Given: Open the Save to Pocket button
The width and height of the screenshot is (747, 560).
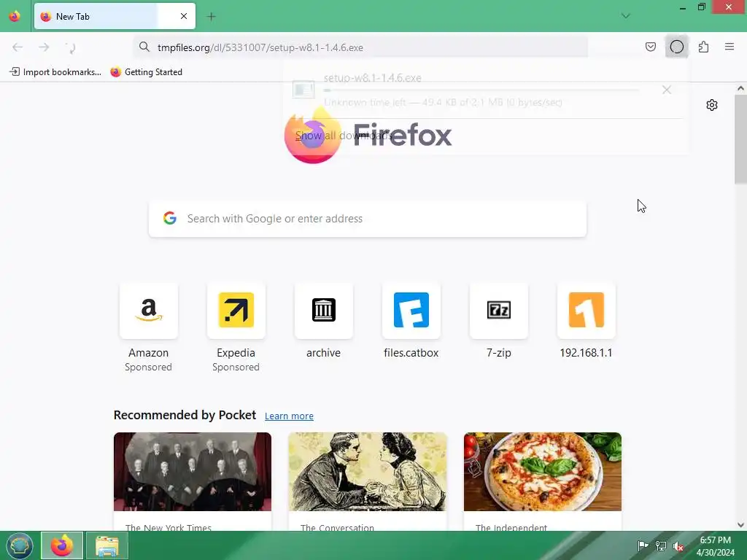Looking at the screenshot, I should (x=650, y=47).
